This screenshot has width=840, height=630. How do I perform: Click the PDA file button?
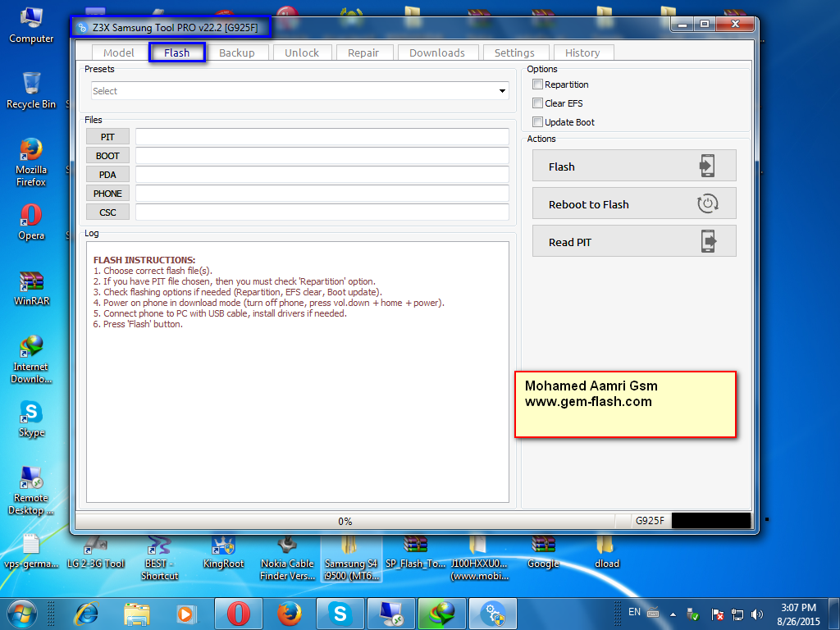click(x=107, y=174)
